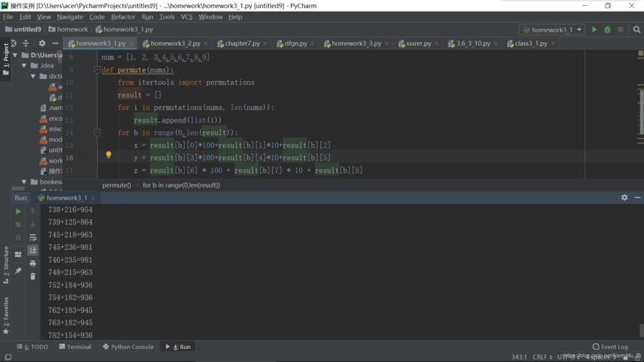This screenshot has height=362, width=644.
Task: Toggle scroll to end of output
Action: pyautogui.click(x=33, y=251)
